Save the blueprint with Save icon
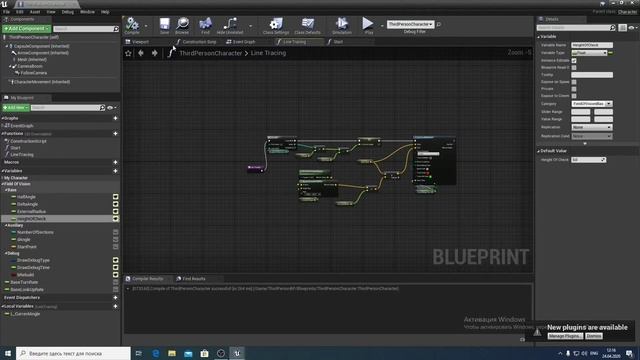The width and height of the screenshot is (640, 360). click(x=164, y=25)
